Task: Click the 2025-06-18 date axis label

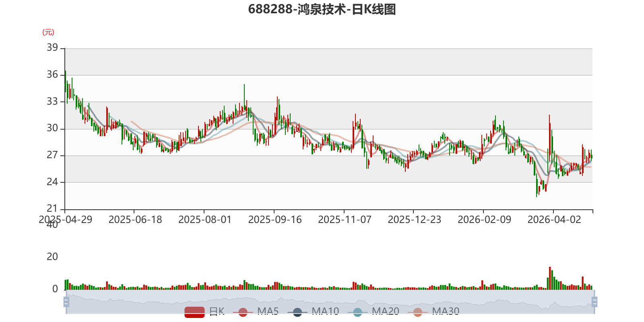Action: tap(135, 220)
